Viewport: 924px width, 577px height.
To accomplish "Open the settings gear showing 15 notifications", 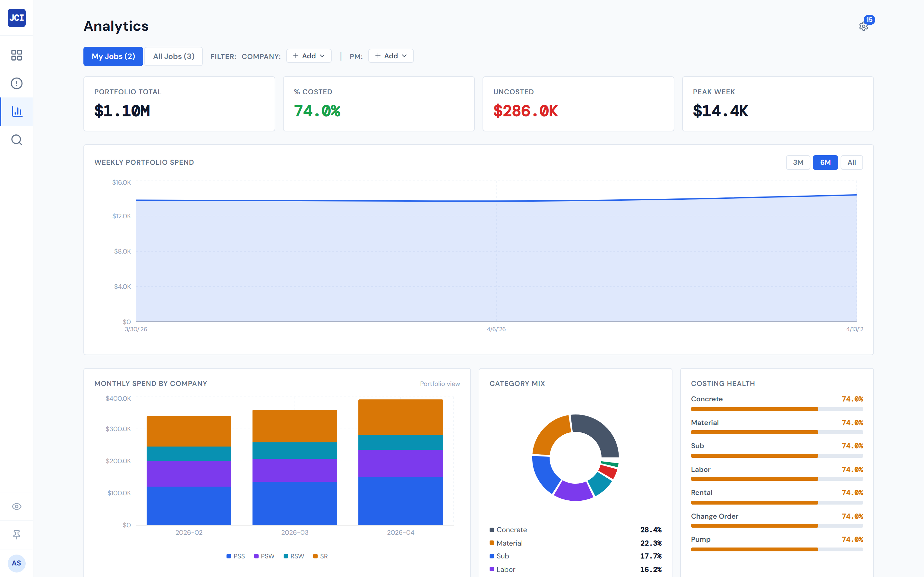I will click(864, 27).
